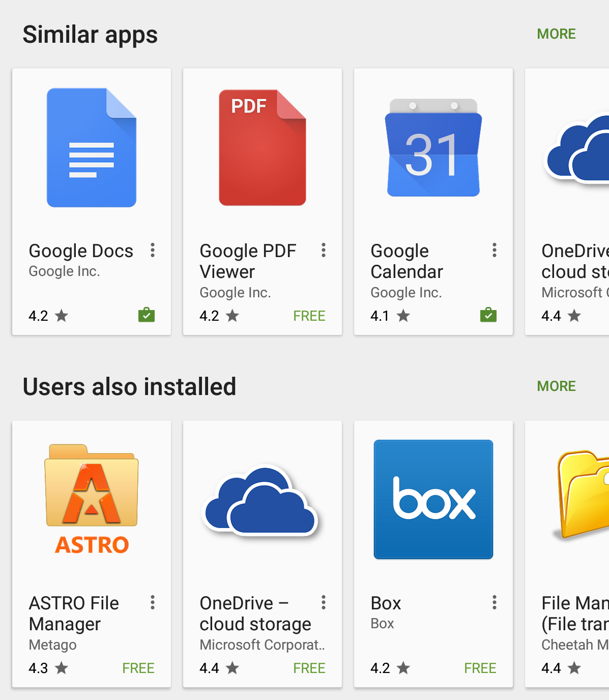Select the "OneDrive – cloud storage" title with FREE

255,613
